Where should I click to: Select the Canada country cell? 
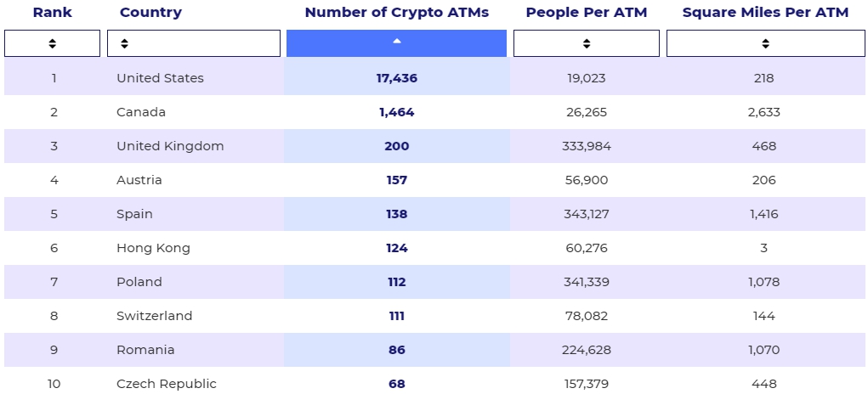tap(141, 112)
